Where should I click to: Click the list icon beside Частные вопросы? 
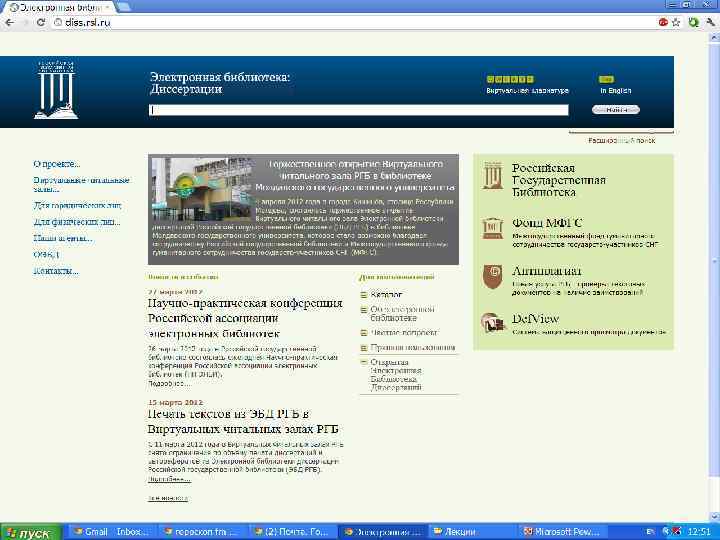[x=364, y=333]
